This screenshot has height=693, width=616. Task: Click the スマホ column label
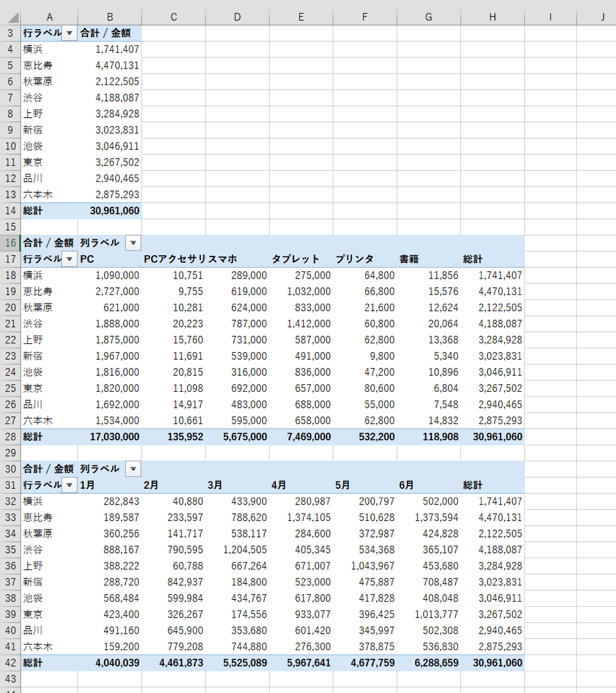(x=222, y=259)
